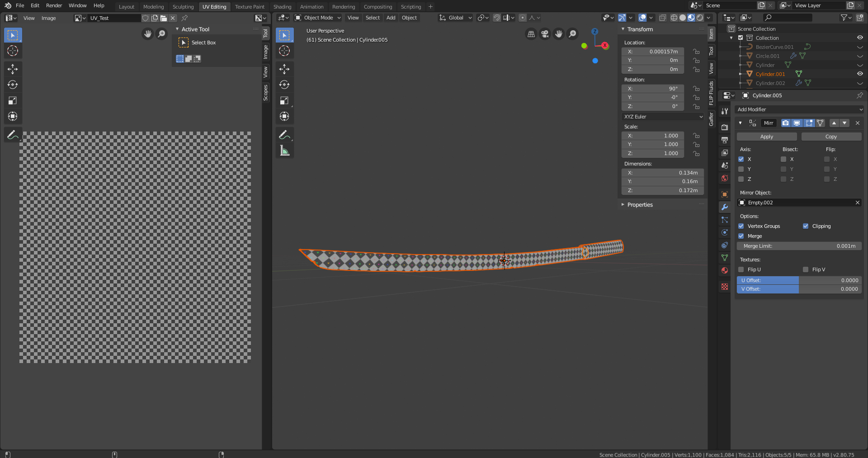The height and width of the screenshot is (458, 868).
Task: Open the XYZ Euler rotation mode dropdown
Action: click(663, 117)
